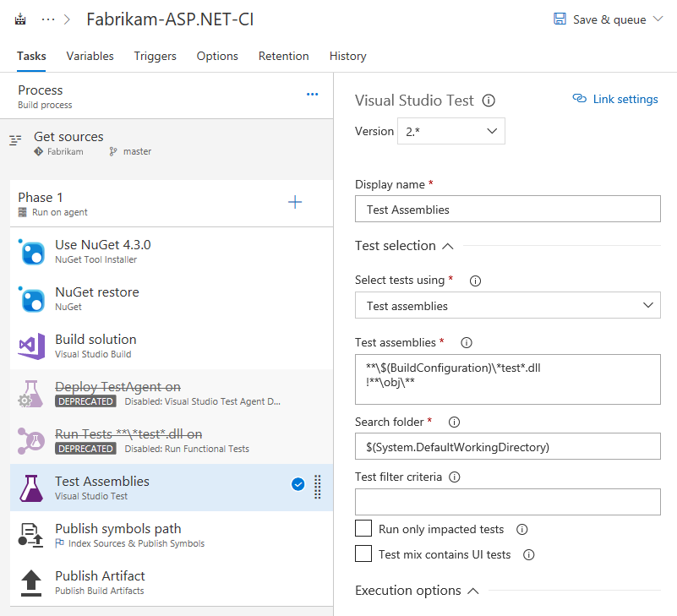Image resolution: width=677 pixels, height=616 pixels.
Task: Check Test mix contains UI tests
Action: click(363, 554)
